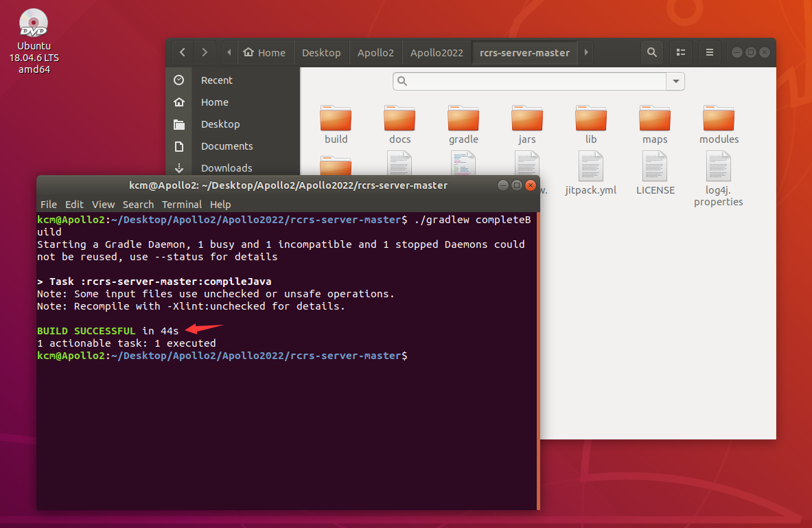Click the Recent clock icon in sidebar
This screenshot has height=528, width=812.
[178, 80]
